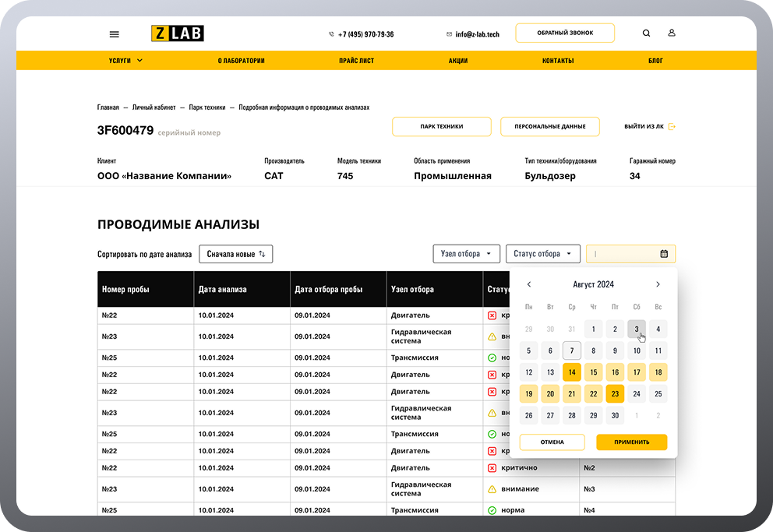Toggle sort order Сначала новые
The image size is (773, 532).
pyautogui.click(x=235, y=254)
